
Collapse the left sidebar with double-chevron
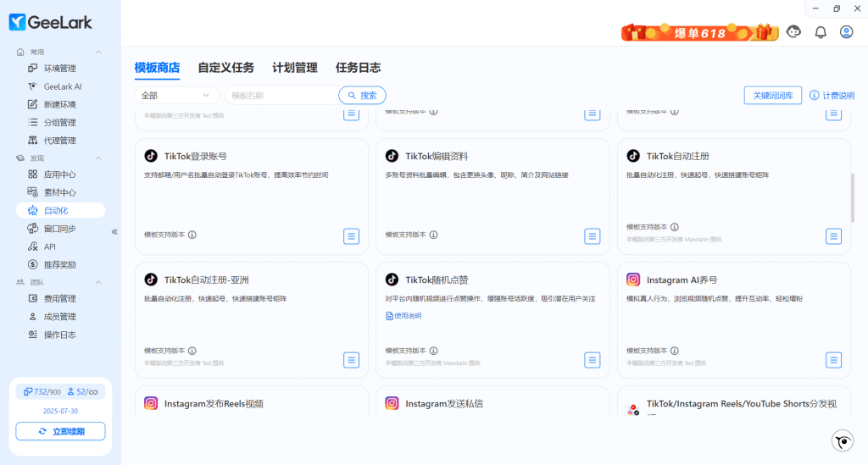(114, 231)
